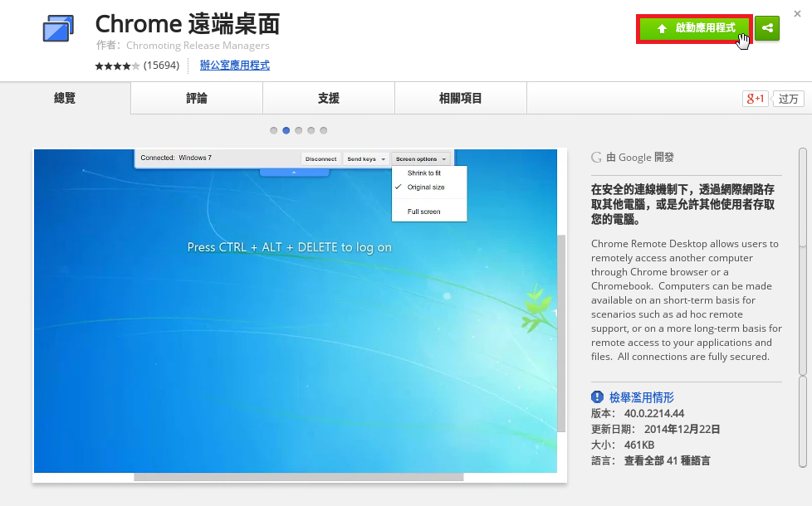Click the blue pull-tab handle under the preview toolbar
The height and width of the screenshot is (506, 812).
coord(294,173)
